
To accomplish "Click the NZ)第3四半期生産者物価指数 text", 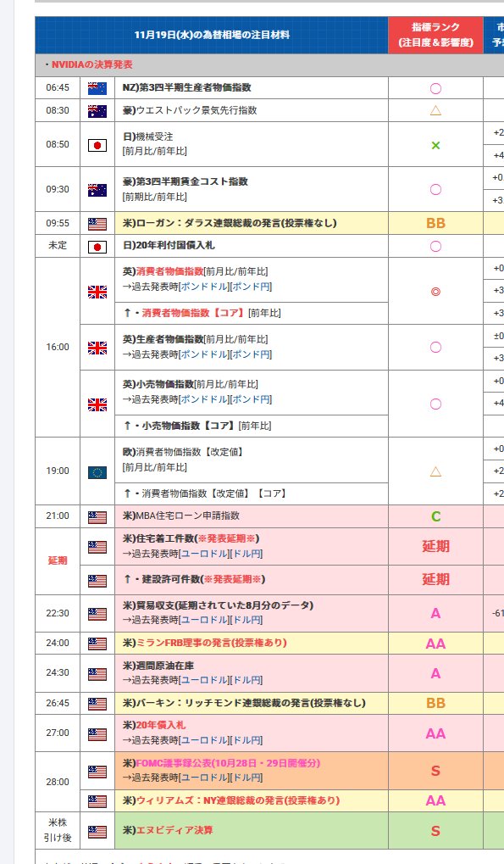I will tap(186, 87).
